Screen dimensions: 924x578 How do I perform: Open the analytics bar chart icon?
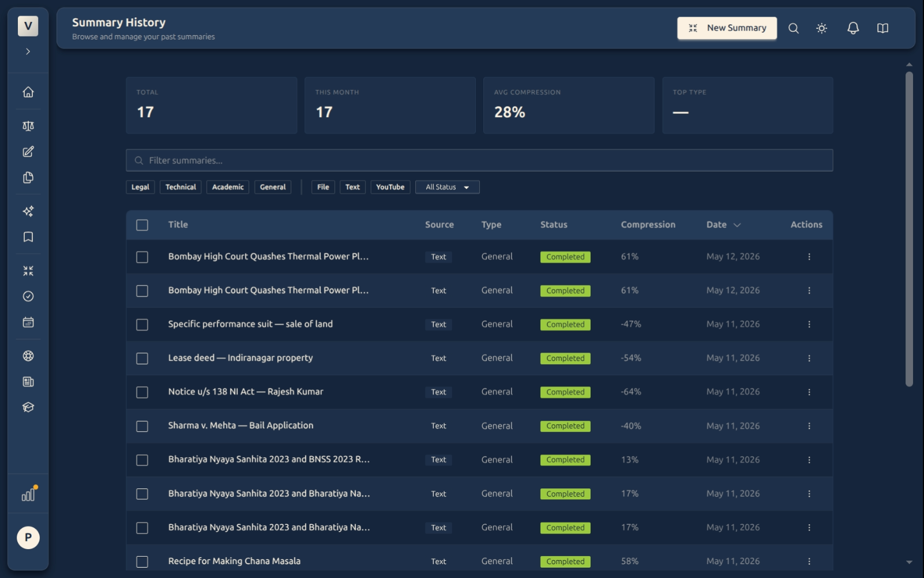pos(28,495)
